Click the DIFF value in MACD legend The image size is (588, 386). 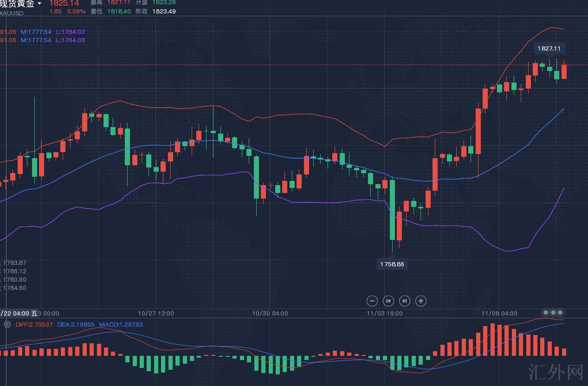[x=34, y=325]
